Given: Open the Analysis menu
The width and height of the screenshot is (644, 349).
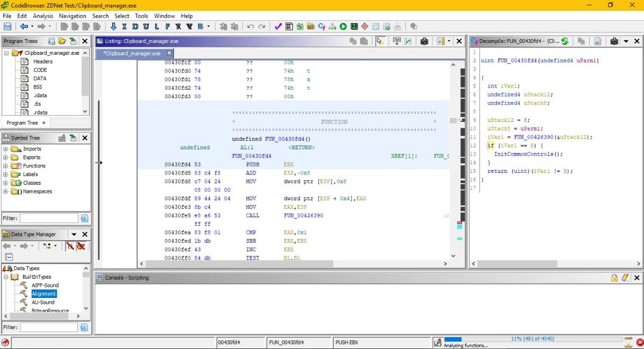Looking at the screenshot, I should tap(43, 16).
